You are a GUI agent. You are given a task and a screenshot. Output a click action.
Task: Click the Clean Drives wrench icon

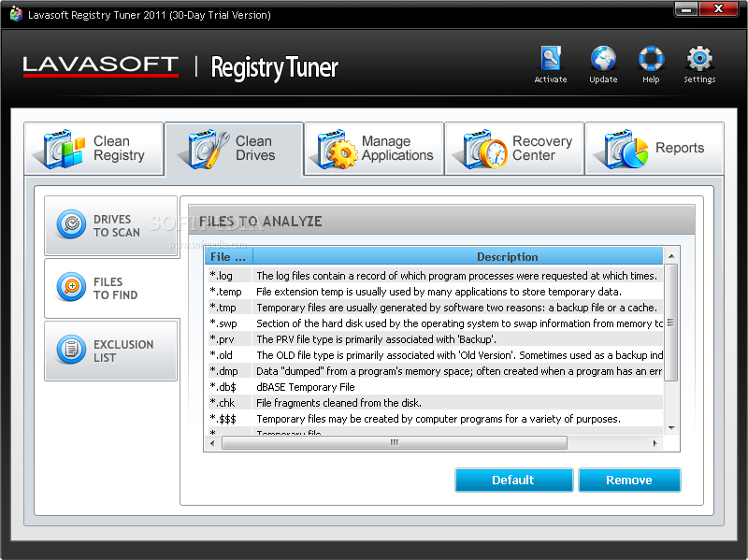pyautogui.click(x=206, y=149)
